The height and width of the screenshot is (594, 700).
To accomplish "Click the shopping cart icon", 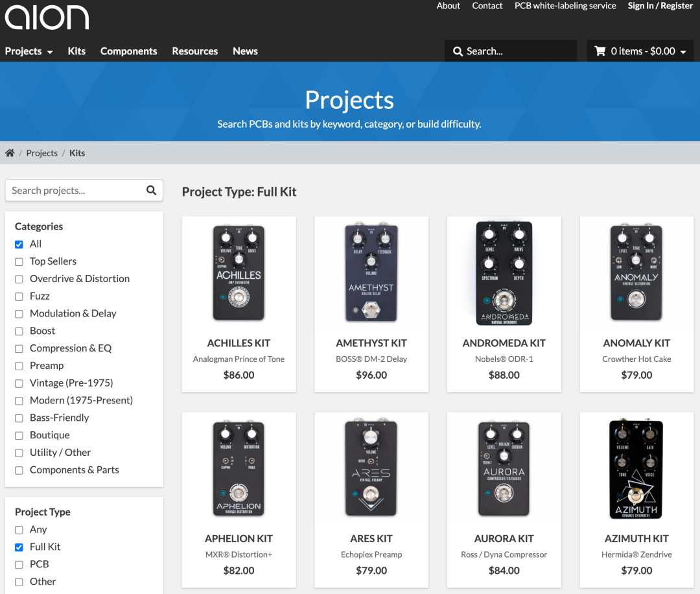I will point(600,51).
